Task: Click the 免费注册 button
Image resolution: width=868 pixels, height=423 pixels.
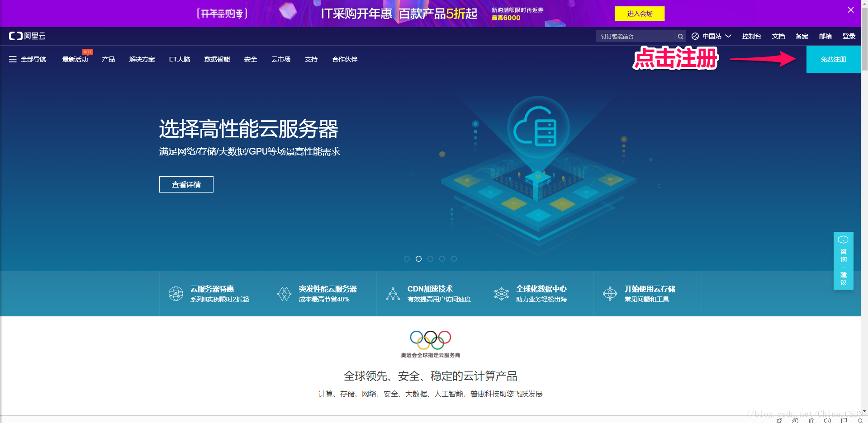Action: [x=833, y=59]
